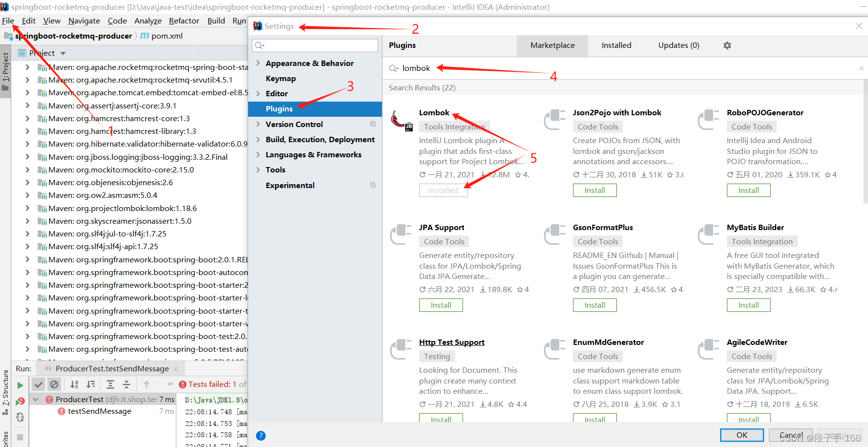The height and width of the screenshot is (447, 868).
Task: Click the Http Test Support plugin icon
Action: [401, 349]
